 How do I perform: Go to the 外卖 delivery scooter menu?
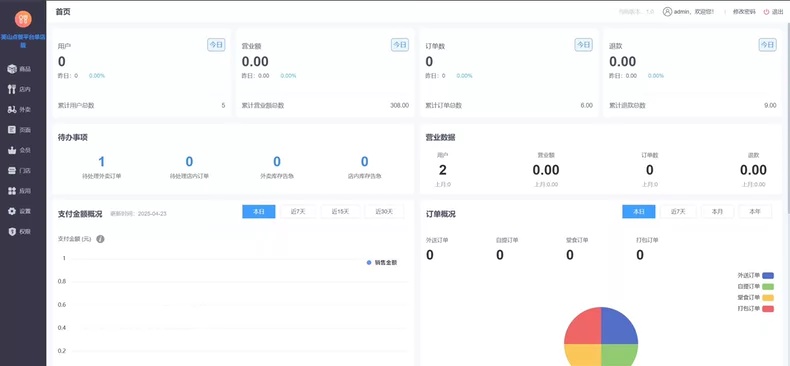(x=20, y=109)
